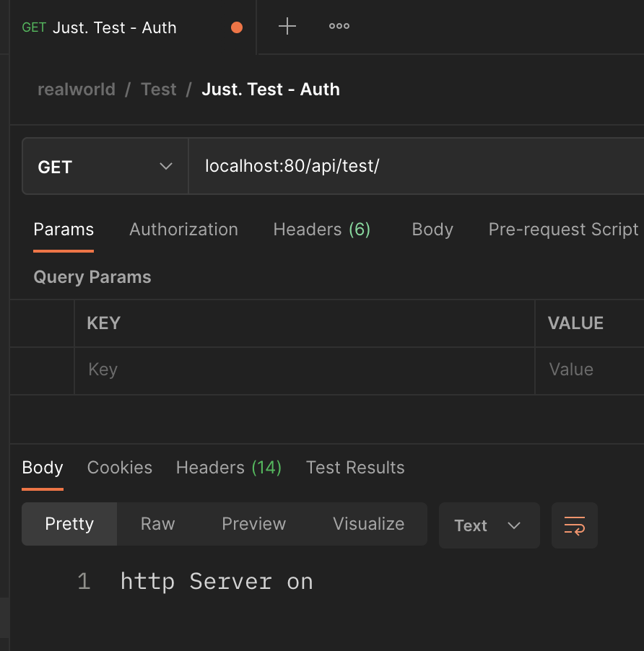Click the orange unsaved-changes dot on tab

click(237, 27)
